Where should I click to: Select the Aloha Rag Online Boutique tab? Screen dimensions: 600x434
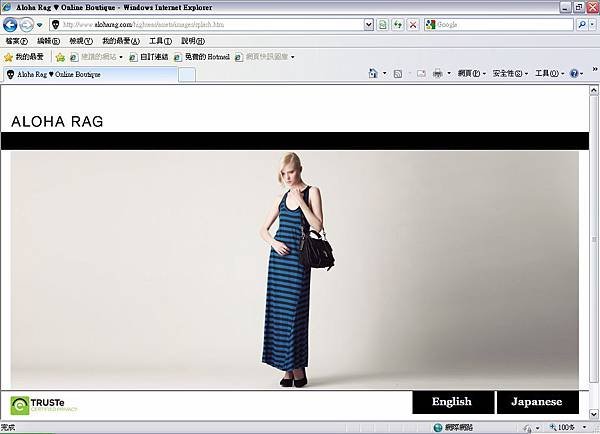[91, 74]
